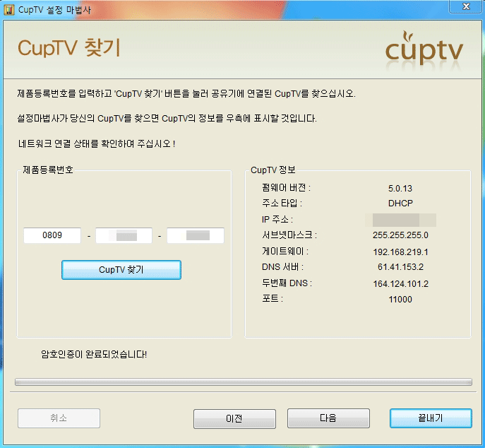Click the second DNS value 164.124.101.2
Screen dimensions: 485x448
[400, 283]
